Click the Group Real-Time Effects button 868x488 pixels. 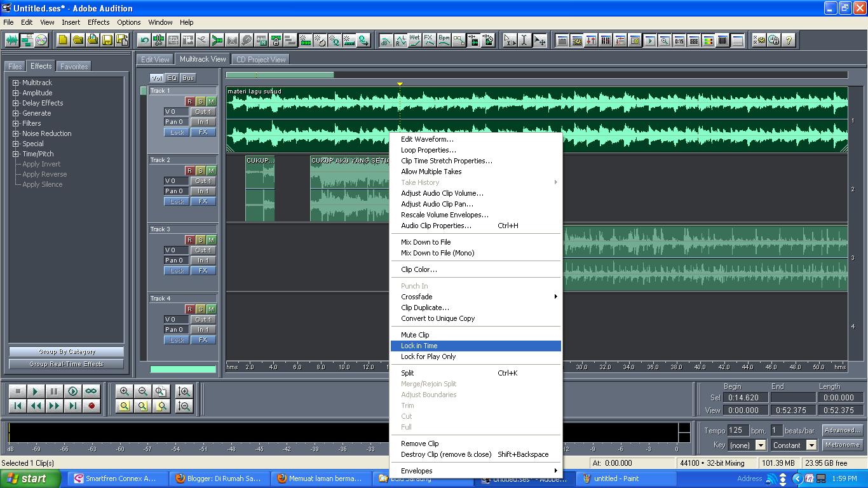(x=66, y=364)
